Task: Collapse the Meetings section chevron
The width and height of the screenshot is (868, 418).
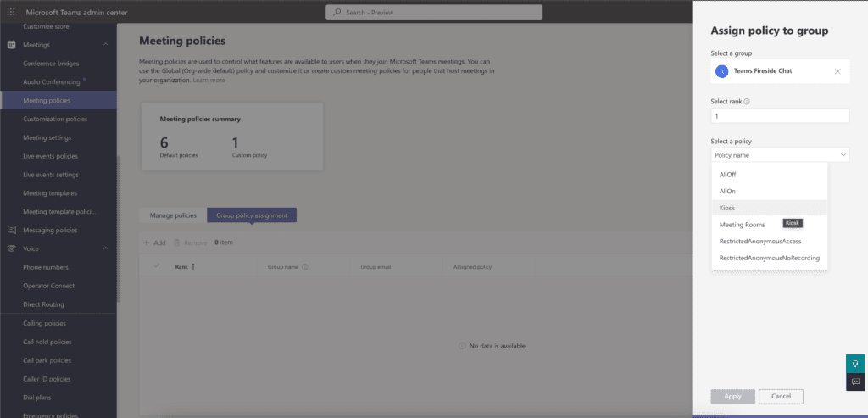Action: (x=106, y=45)
